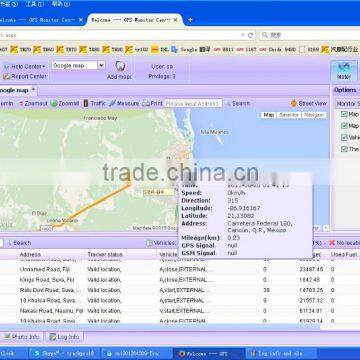Select the Nakasi Road, Nasinu, Fiji row
This screenshot has height=360, width=360.
(180, 311)
